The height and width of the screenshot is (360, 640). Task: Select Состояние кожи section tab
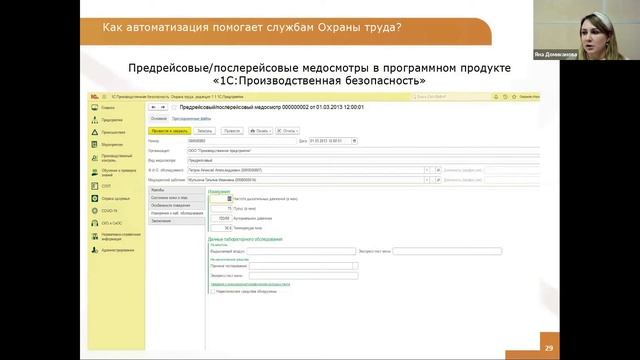(176, 198)
